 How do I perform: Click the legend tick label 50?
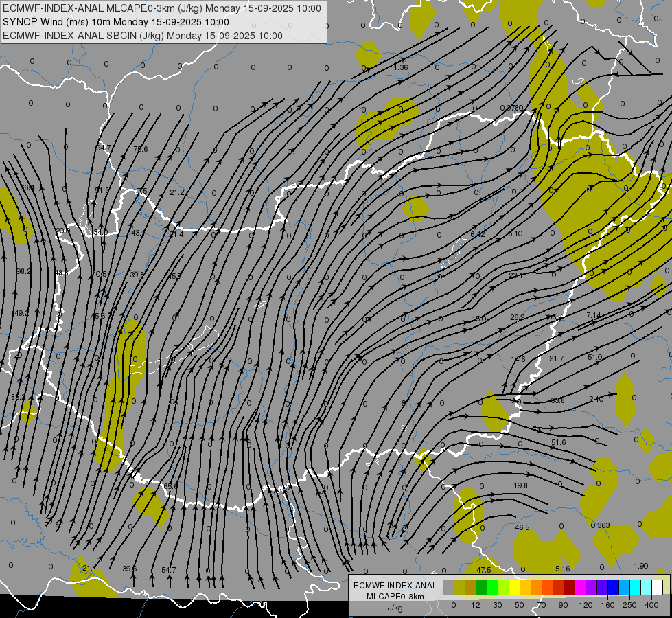click(520, 605)
